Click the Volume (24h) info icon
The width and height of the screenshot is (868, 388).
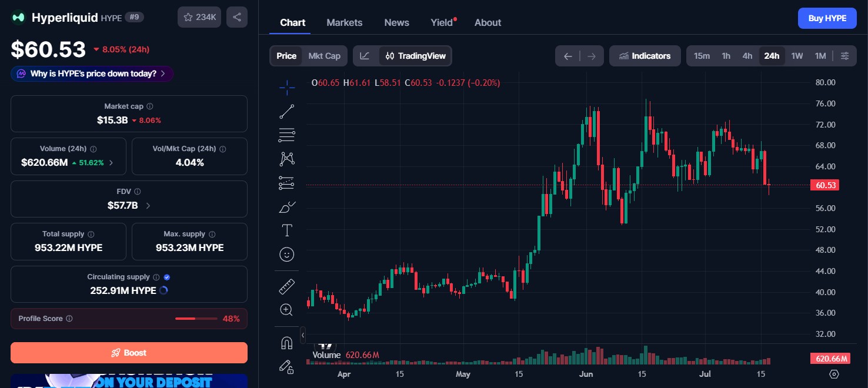[x=93, y=149]
